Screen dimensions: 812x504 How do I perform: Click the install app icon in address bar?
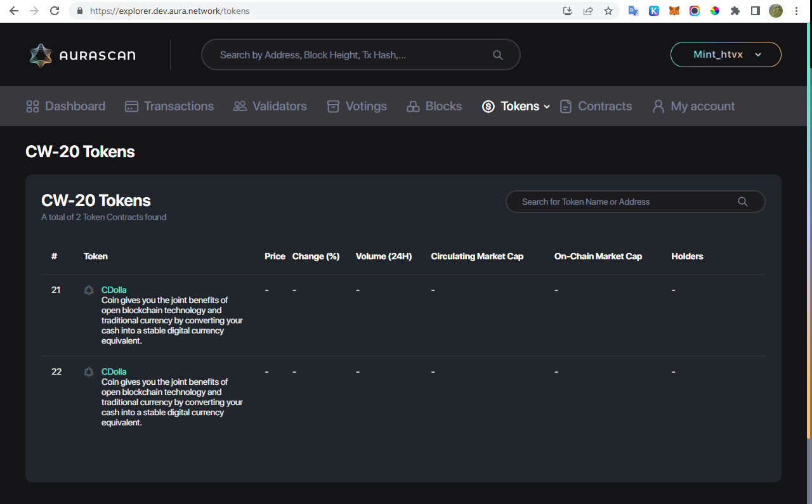coord(568,11)
